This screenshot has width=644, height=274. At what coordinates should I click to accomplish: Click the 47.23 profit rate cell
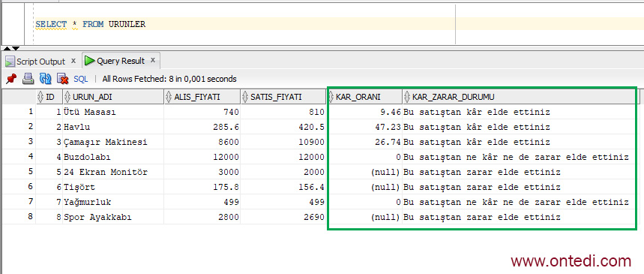coord(364,127)
